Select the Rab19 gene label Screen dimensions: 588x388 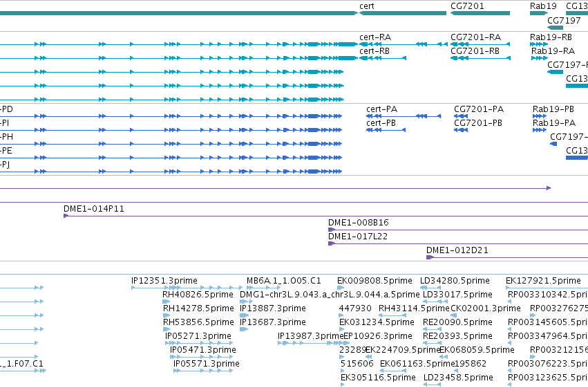pos(543,6)
